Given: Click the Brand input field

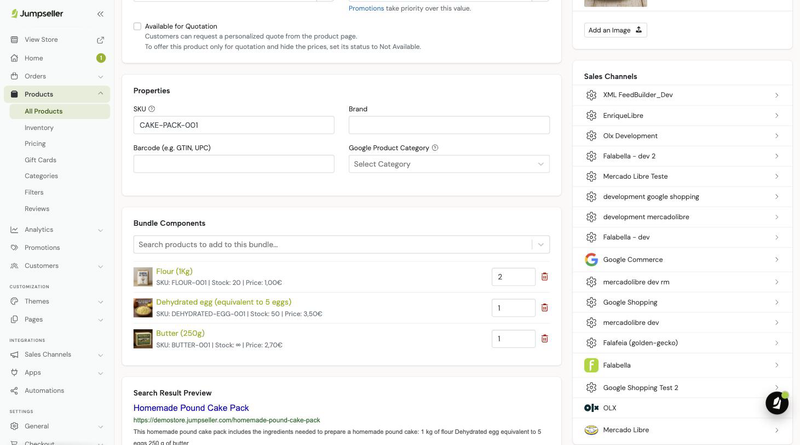Looking at the screenshot, I should click(449, 125).
